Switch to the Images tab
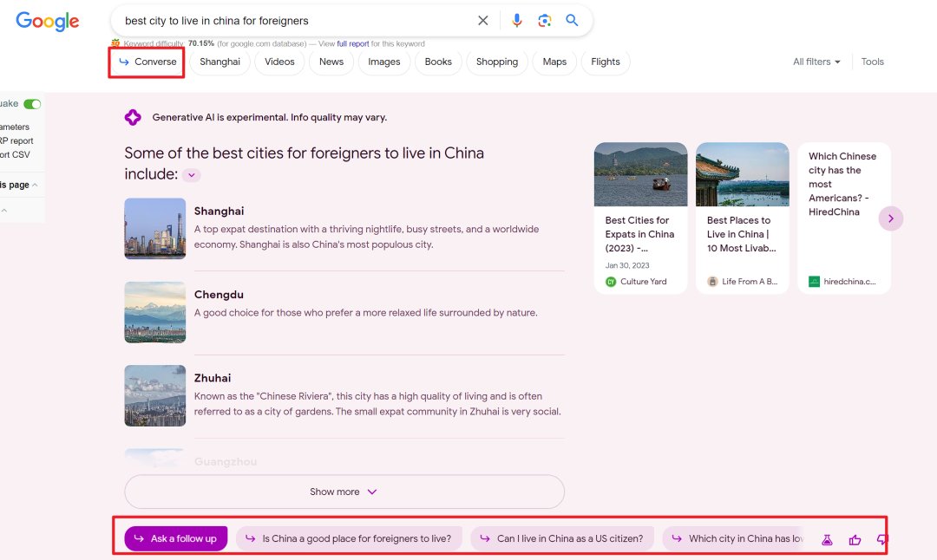This screenshot has width=937, height=560. [384, 62]
